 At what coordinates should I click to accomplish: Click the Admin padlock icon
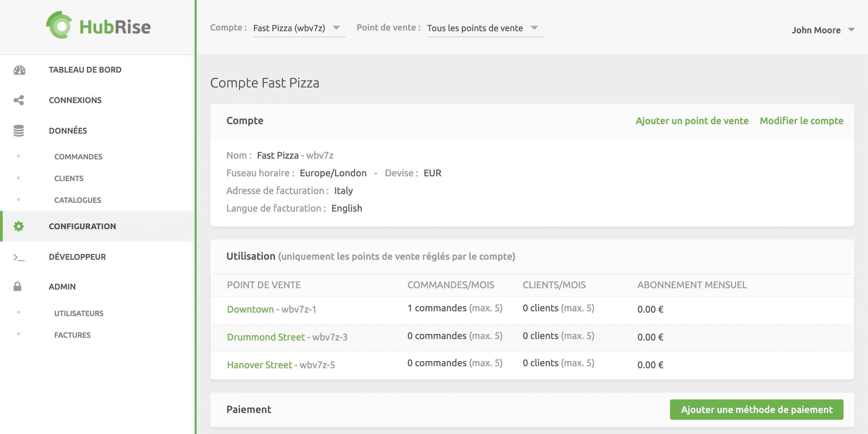coord(17,287)
